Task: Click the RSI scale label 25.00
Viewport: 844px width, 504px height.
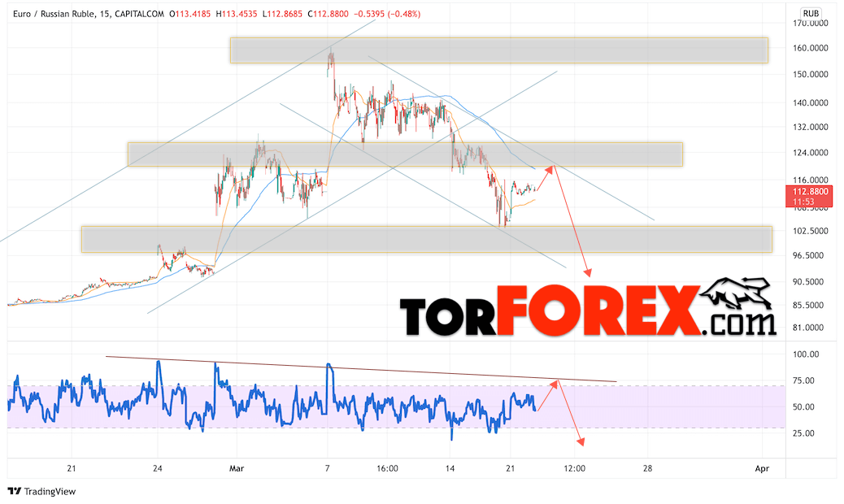Action: (x=803, y=433)
